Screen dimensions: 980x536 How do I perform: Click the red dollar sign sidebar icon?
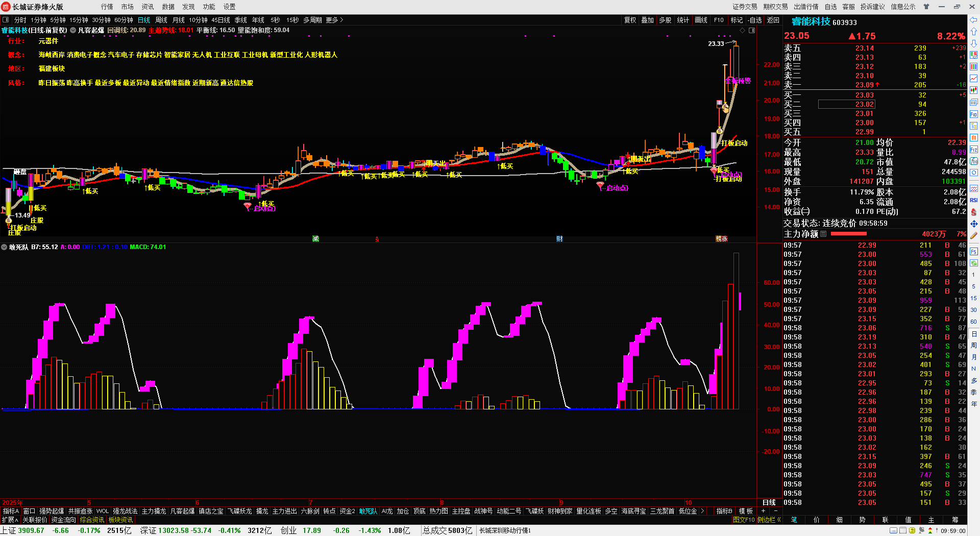[974, 212]
